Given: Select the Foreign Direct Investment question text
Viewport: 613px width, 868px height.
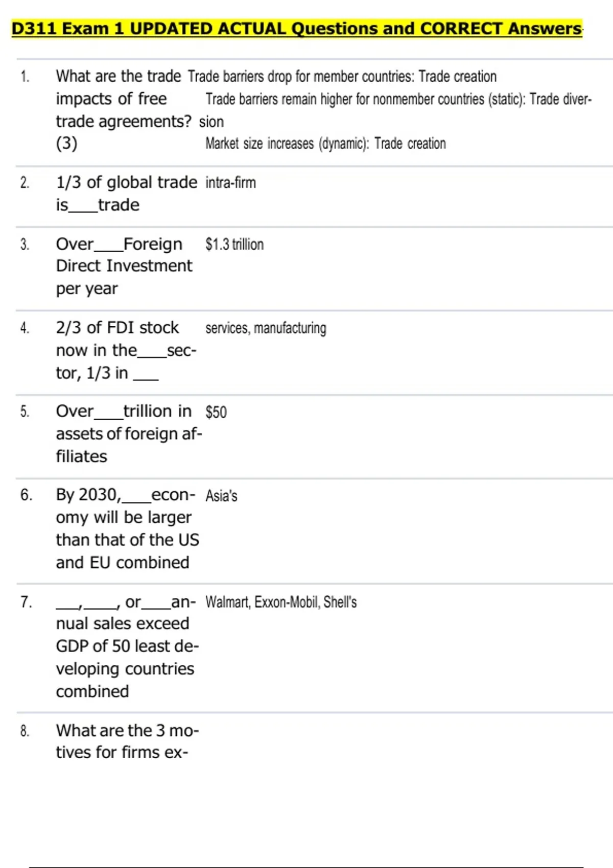Looking at the screenshot, I should pos(124,266).
